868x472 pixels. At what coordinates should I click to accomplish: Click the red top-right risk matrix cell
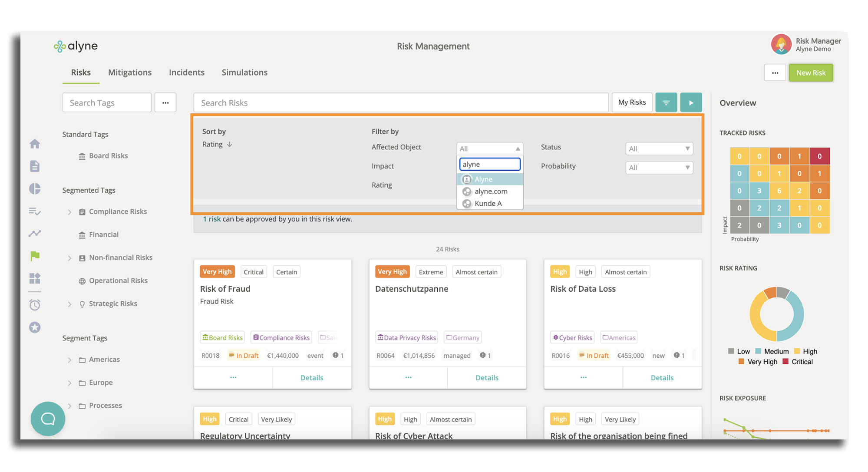819,156
